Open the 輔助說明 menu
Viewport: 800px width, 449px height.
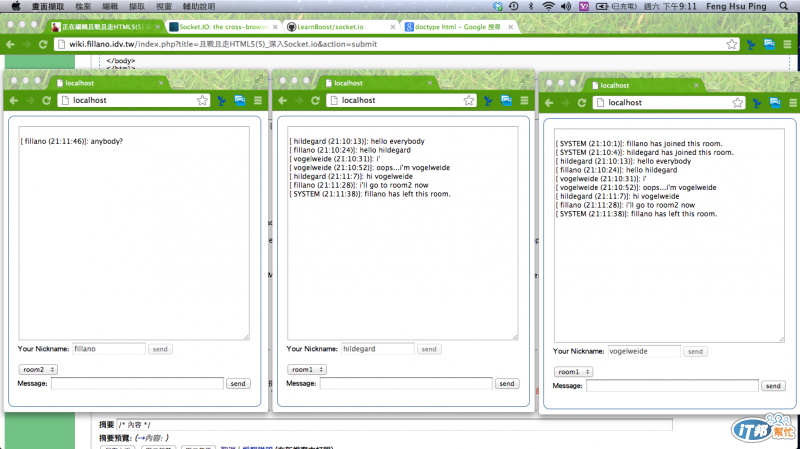click(x=198, y=6)
